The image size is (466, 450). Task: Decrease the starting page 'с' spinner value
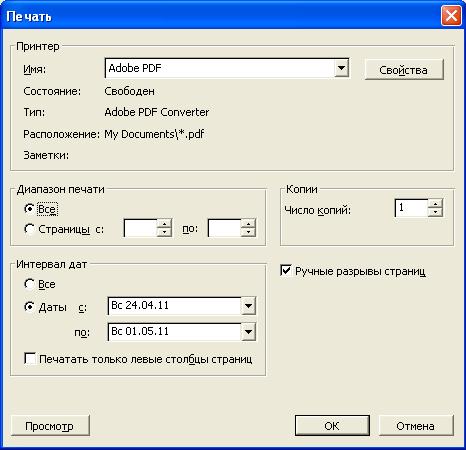[164, 232]
